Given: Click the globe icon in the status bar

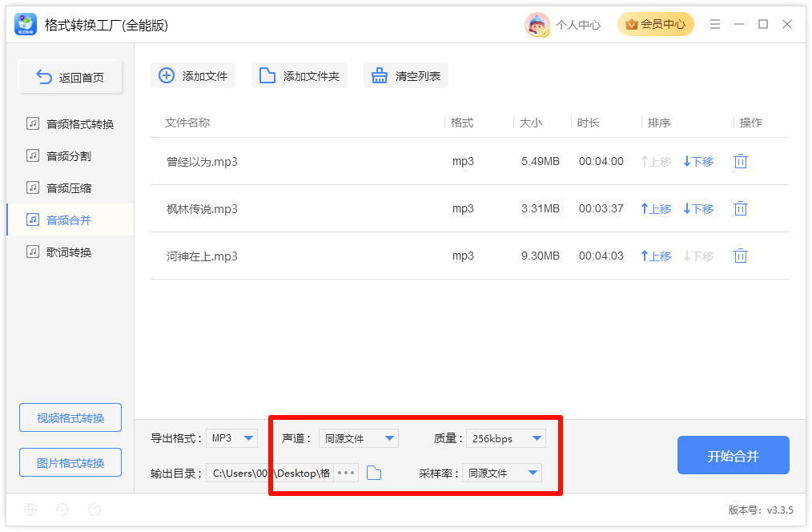Looking at the screenshot, I should pyautogui.click(x=30, y=510).
